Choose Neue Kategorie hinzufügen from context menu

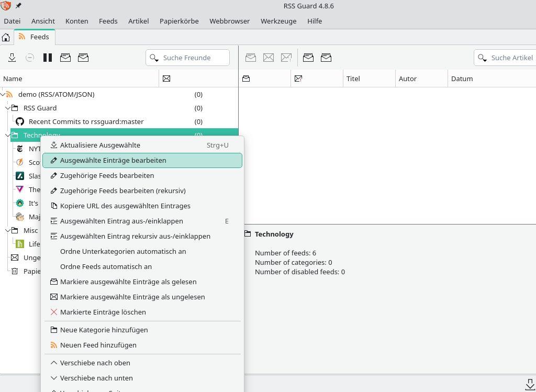coord(104,330)
